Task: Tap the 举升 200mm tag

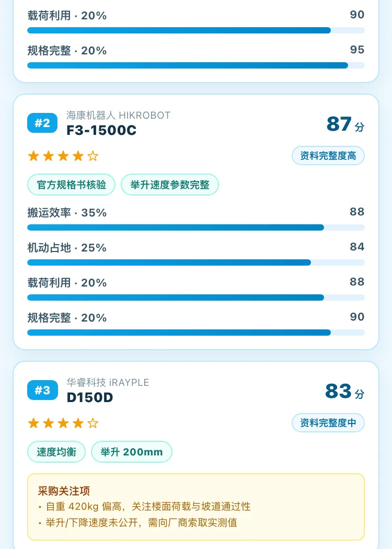Action: [x=132, y=452]
